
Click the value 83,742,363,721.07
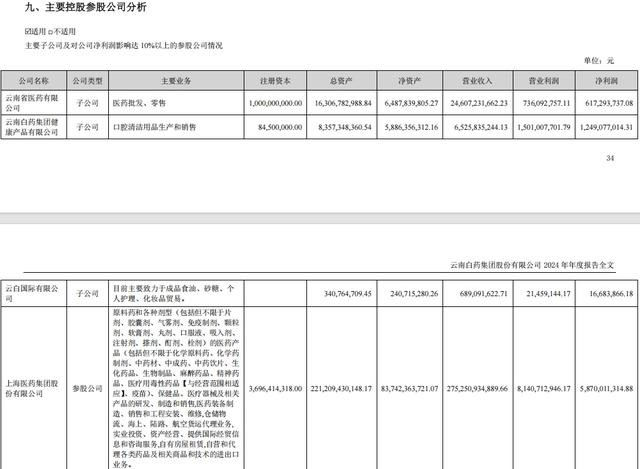[409, 389]
